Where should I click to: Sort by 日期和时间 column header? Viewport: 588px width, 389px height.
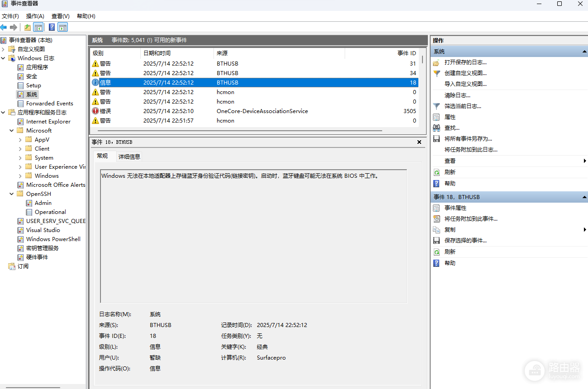point(177,53)
